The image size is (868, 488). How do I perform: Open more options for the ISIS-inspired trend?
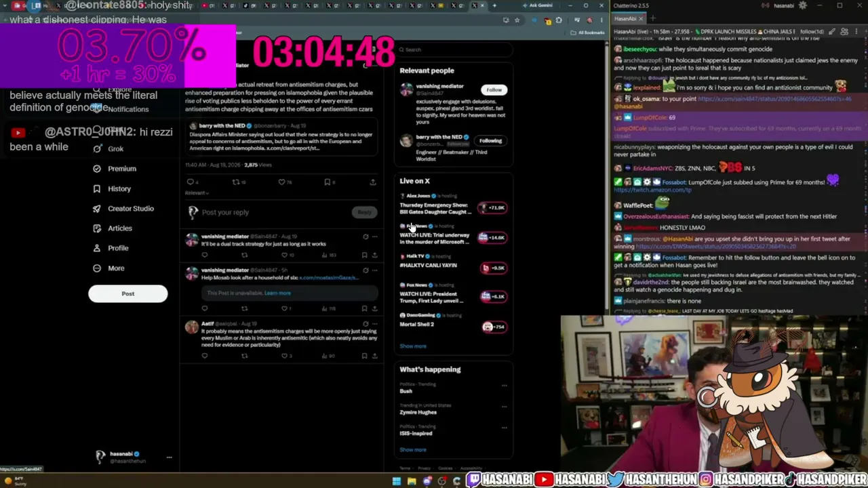504,428
